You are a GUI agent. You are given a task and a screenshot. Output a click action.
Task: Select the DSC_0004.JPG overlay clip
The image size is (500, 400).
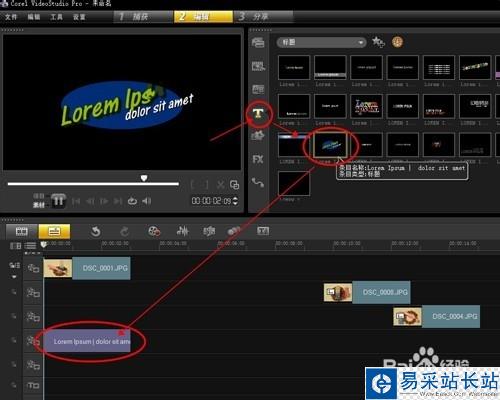point(436,316)
